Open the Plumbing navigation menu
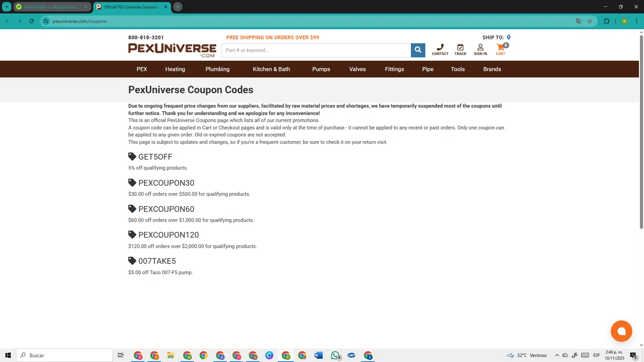 coord(217,69)
